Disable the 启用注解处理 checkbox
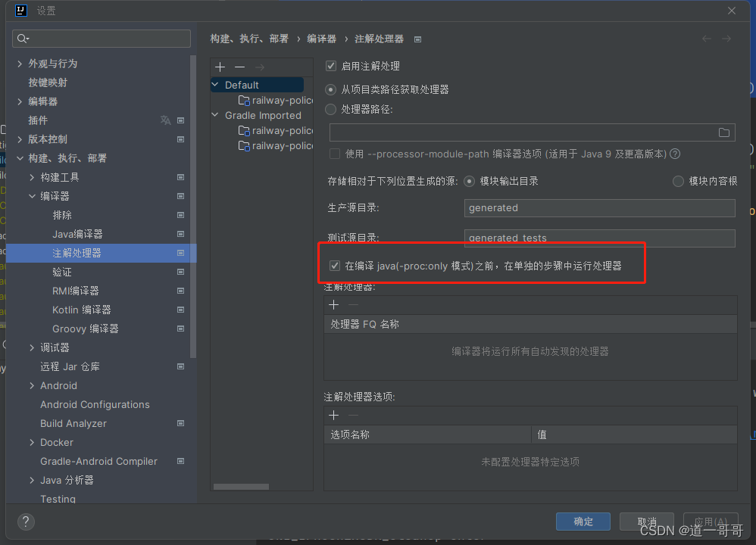 click(331, 66)
